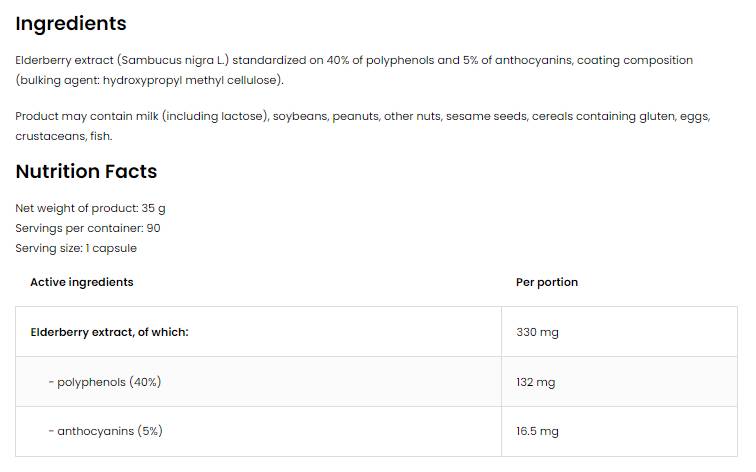Screen dimensions: 756x472
Task: Click the '132 mg' table value
Action: coord(535,382)
